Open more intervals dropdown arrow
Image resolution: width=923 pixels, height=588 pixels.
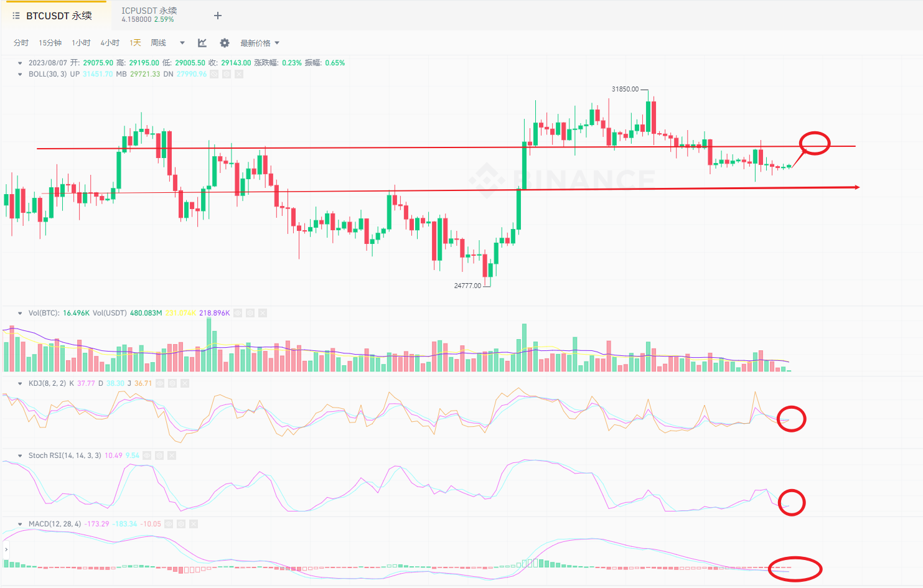click(182, 43)
